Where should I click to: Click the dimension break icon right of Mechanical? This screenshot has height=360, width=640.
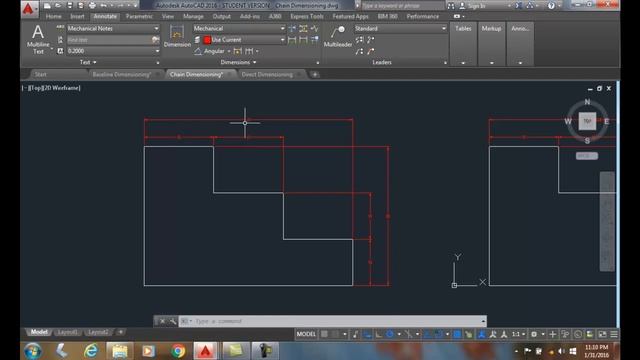coord(292,28)
